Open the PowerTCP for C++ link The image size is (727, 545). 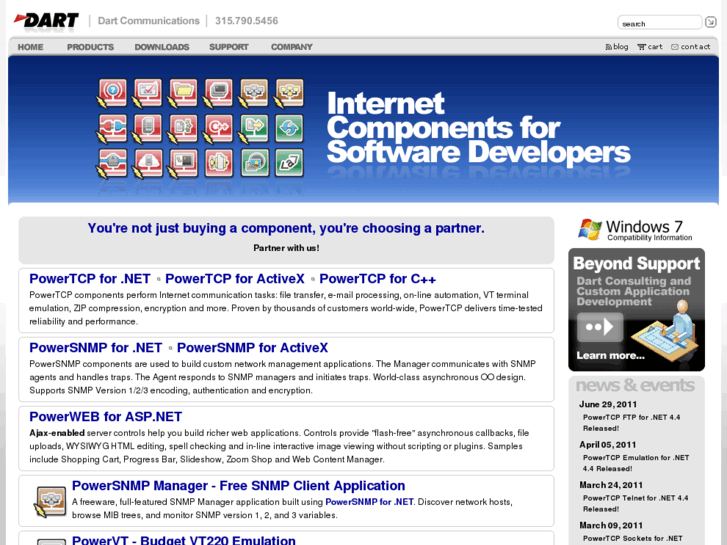tap(378, 279)
